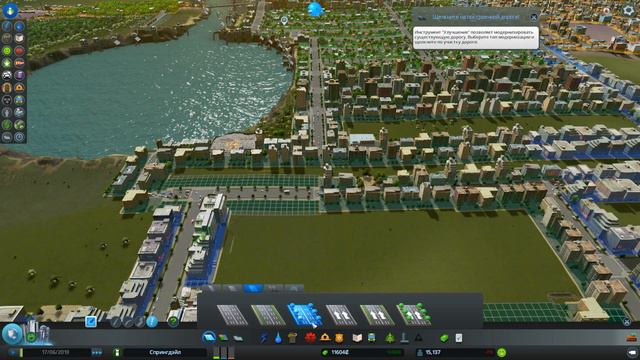Click the zoom-to-city icon beside name
640x360 pixels.
pos(117,352)
